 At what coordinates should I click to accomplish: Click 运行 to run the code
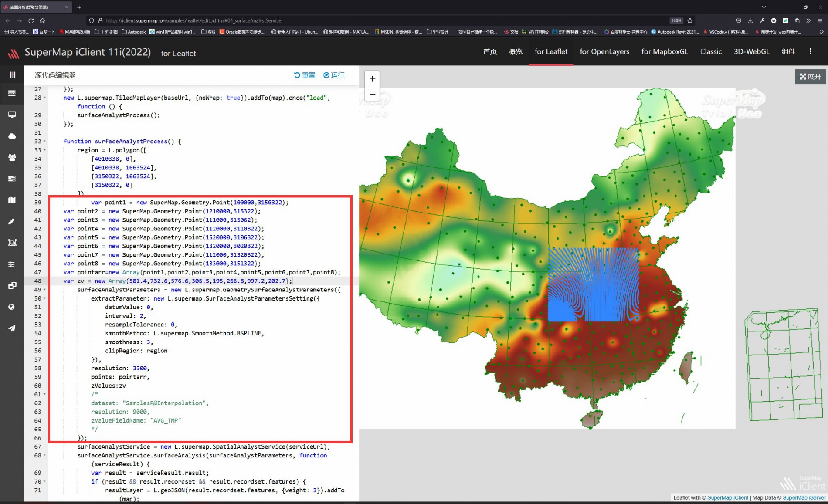pos(333,75)
